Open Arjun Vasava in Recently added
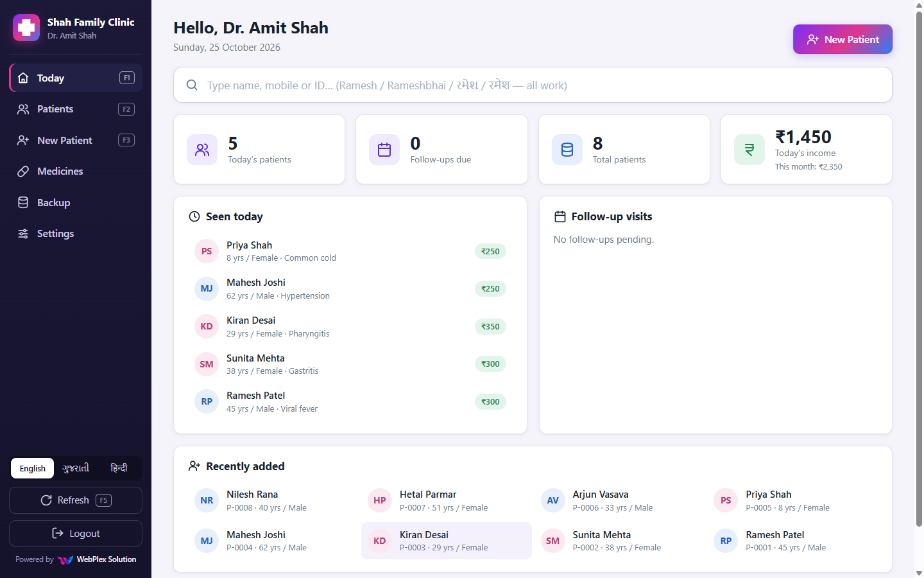 tap(619, 500)
